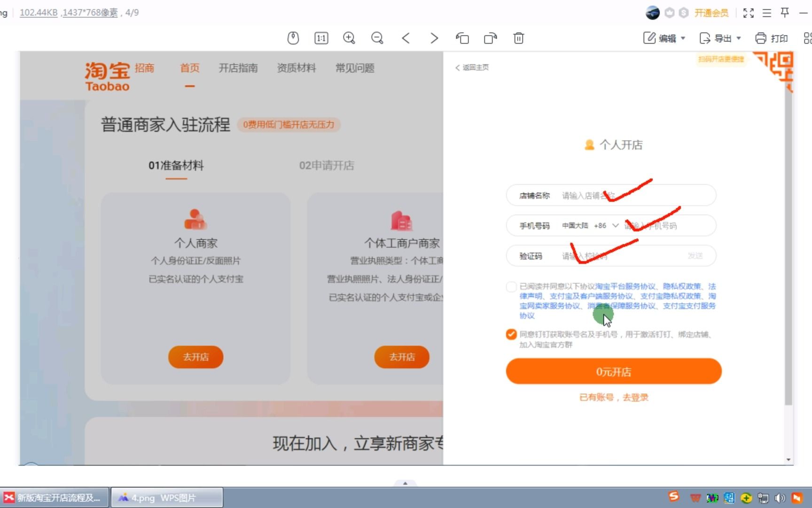Check the 已阅读并同意以下协议 checkbox
The height and width of the screenshot is (508, 812).
pos(511,287)
